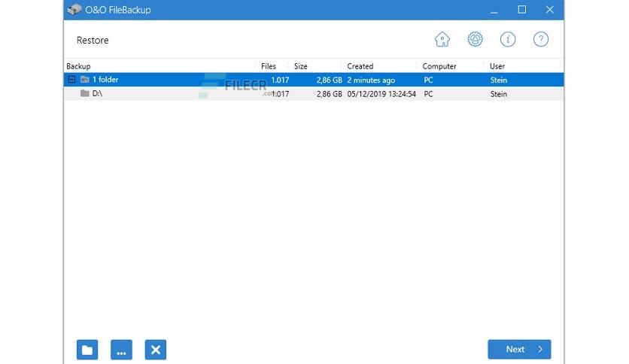Maximize the O&O FileBackup window

pos(522,10)
